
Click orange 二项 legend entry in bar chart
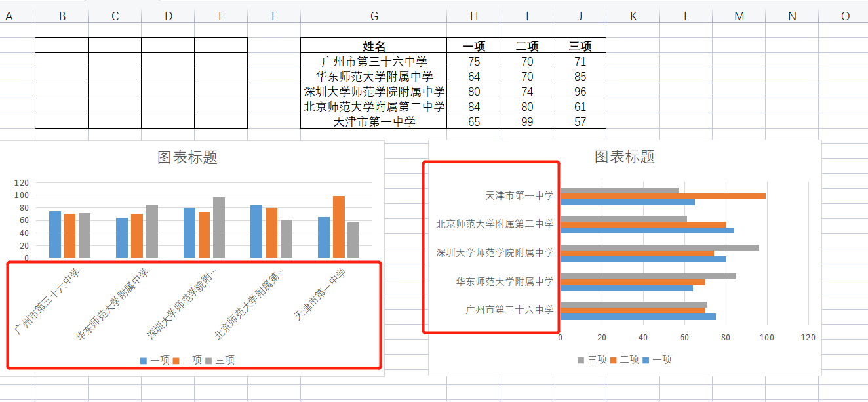624,359
